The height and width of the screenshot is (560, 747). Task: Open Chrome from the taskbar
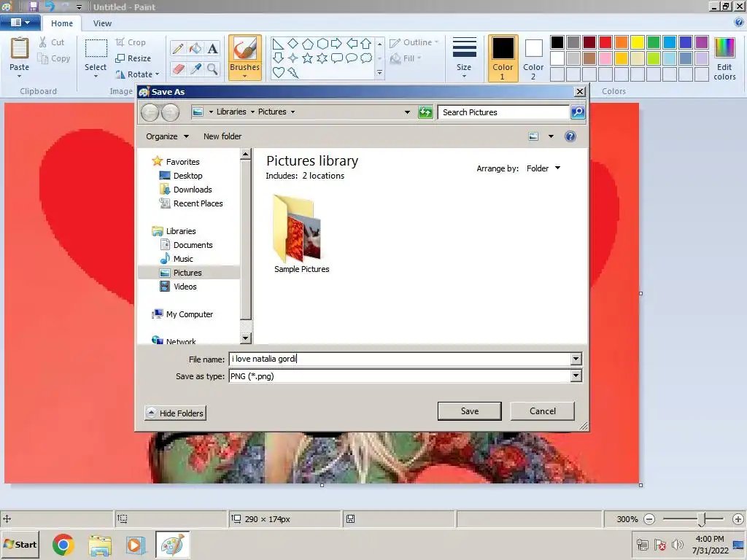[x=63, y=545]
